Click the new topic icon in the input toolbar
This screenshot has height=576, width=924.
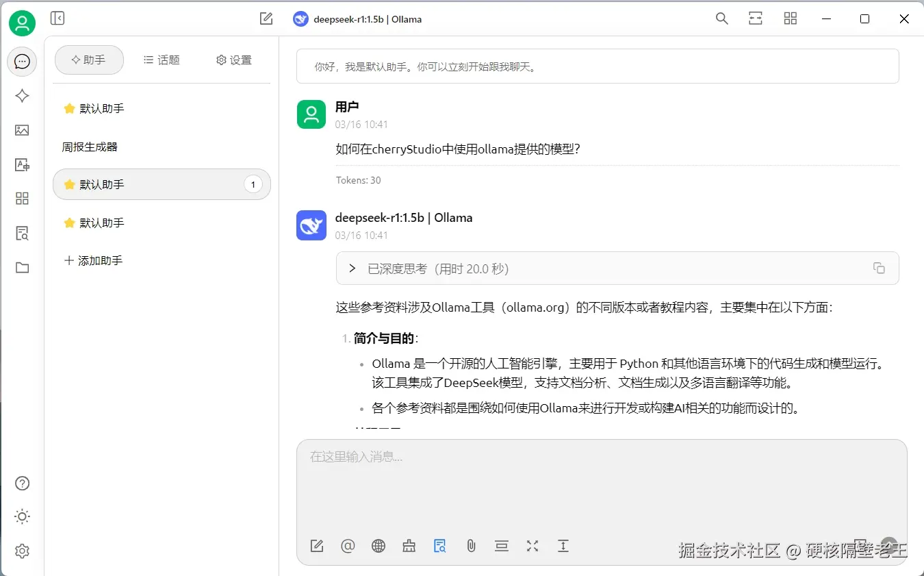coord(317,546)
